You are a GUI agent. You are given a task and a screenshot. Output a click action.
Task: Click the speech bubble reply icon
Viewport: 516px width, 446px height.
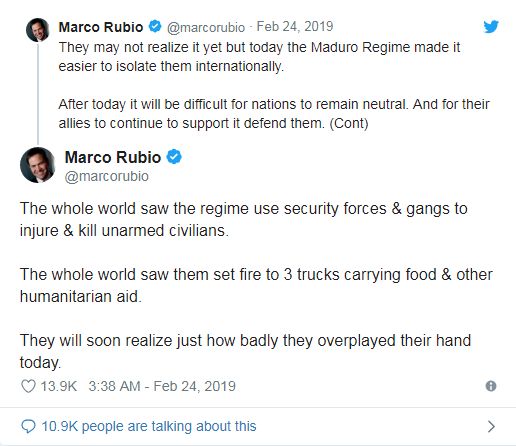28,426
